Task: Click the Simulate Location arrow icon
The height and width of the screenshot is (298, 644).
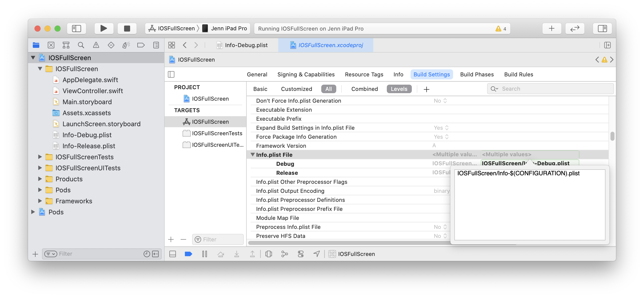Action: [x=316, y=254]
